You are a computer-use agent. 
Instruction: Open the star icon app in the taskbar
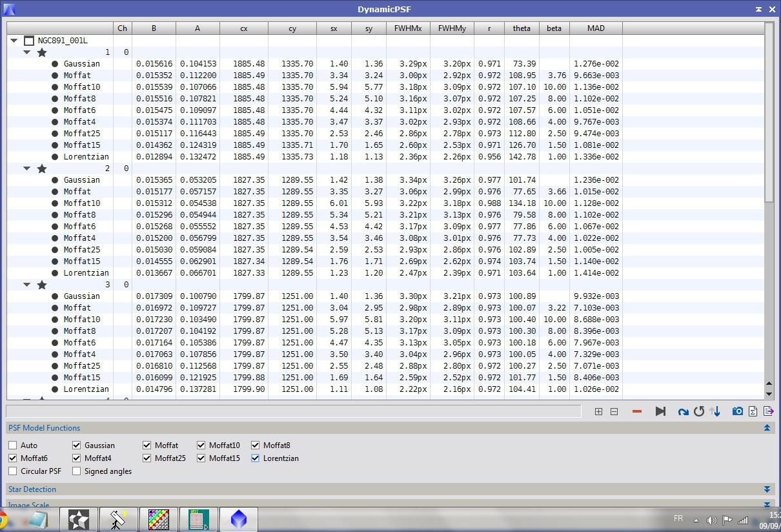pyautogui.click(x=79, y=520)
